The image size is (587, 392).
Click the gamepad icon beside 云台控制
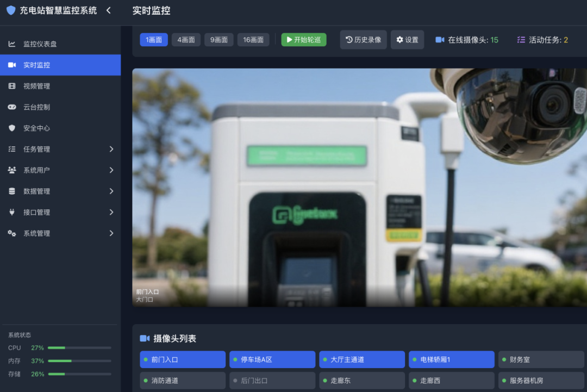(12, 107)
